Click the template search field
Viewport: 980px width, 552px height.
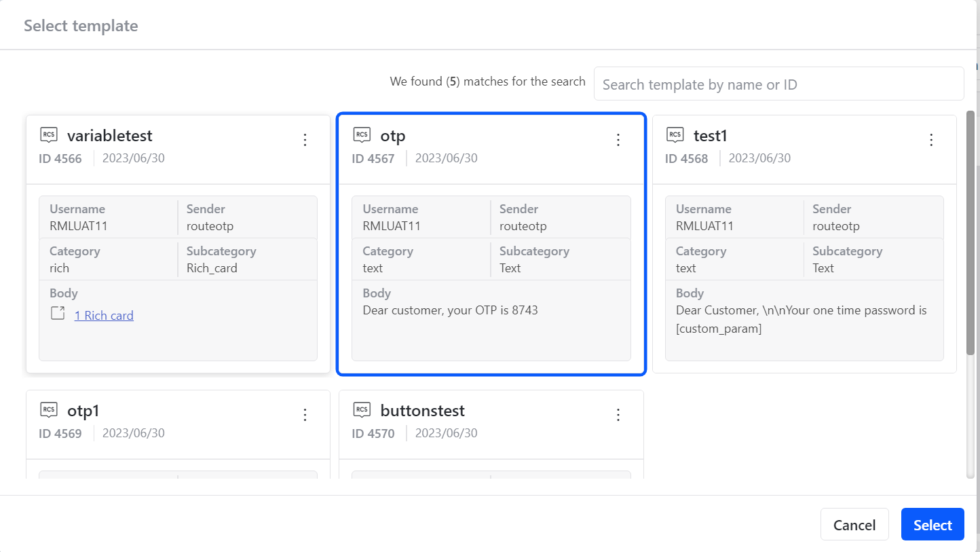[x=778, y=84]
